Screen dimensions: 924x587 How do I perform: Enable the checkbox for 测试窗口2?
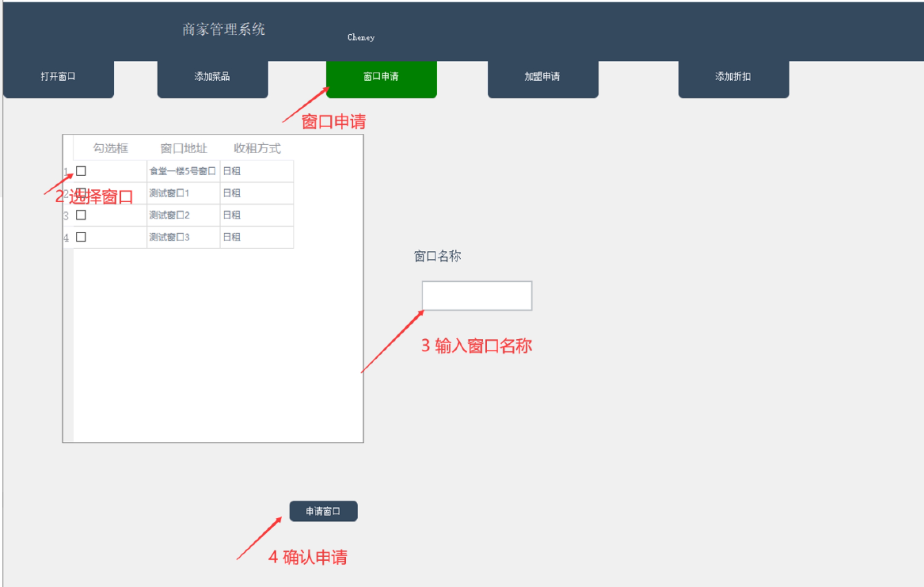[x=81, y=215]
